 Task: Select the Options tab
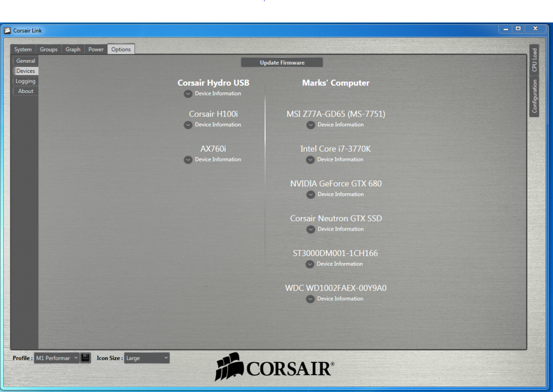121,49
